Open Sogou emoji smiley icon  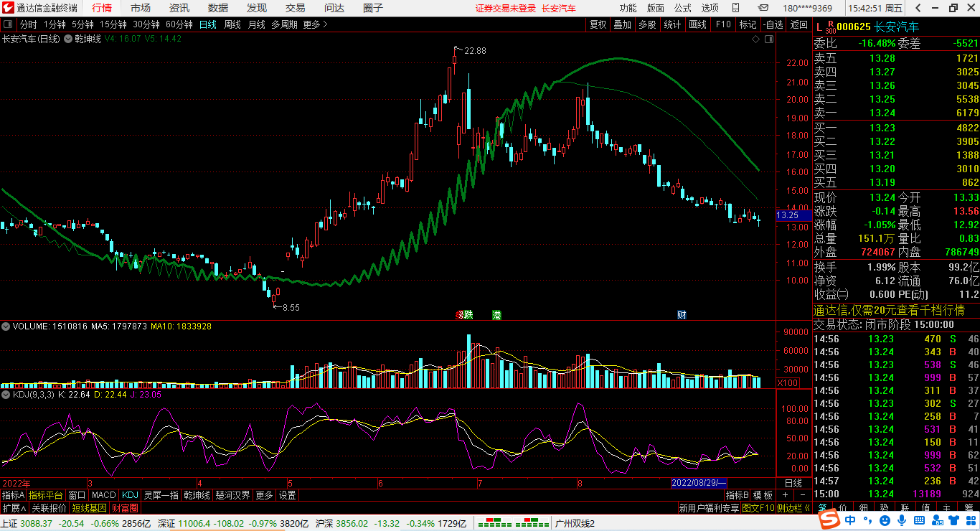(885, 520)
